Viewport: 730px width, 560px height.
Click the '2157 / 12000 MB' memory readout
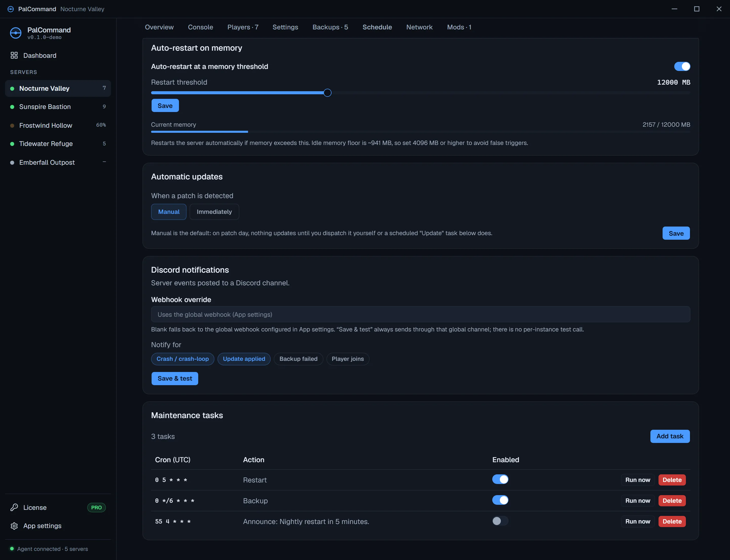[666, 124]
